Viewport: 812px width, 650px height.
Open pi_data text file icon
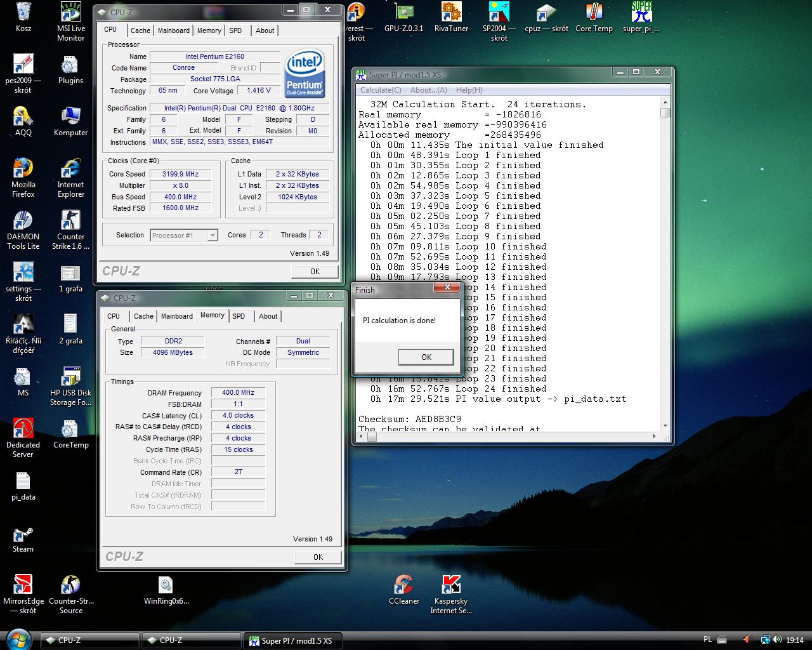coord(23,486)
